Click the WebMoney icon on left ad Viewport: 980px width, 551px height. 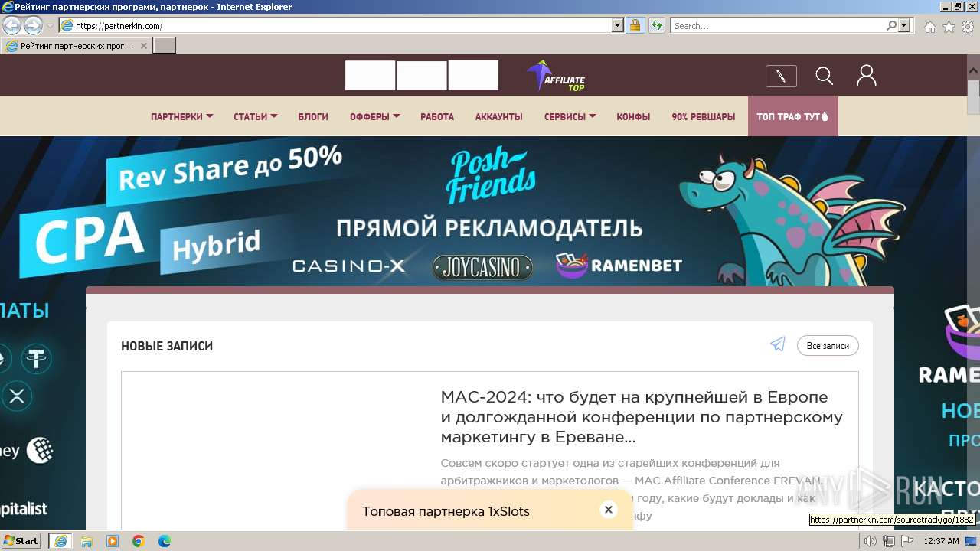[40, 450]
